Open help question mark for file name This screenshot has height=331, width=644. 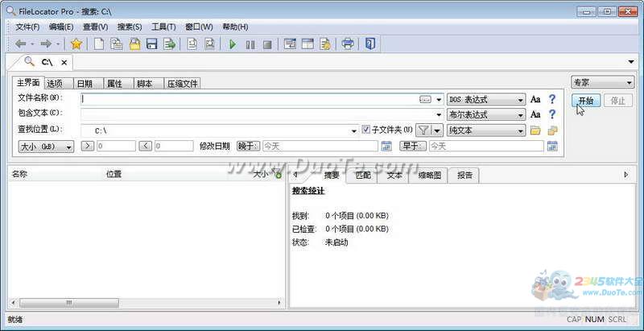coord(552,99)
